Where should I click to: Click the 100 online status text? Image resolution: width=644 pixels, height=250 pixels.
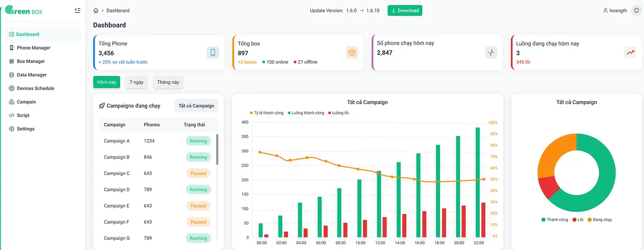277,62
